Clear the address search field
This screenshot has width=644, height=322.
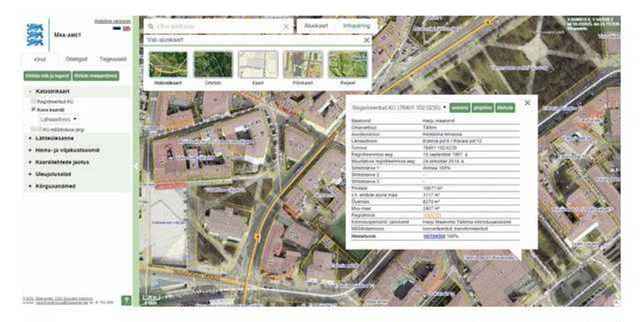point(286,27)
